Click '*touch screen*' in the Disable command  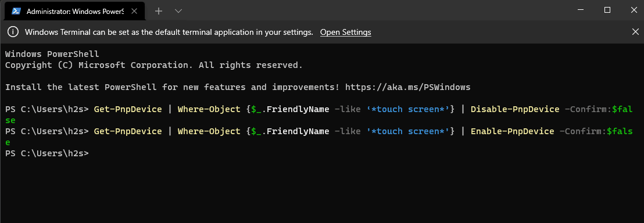pos(407,109)
